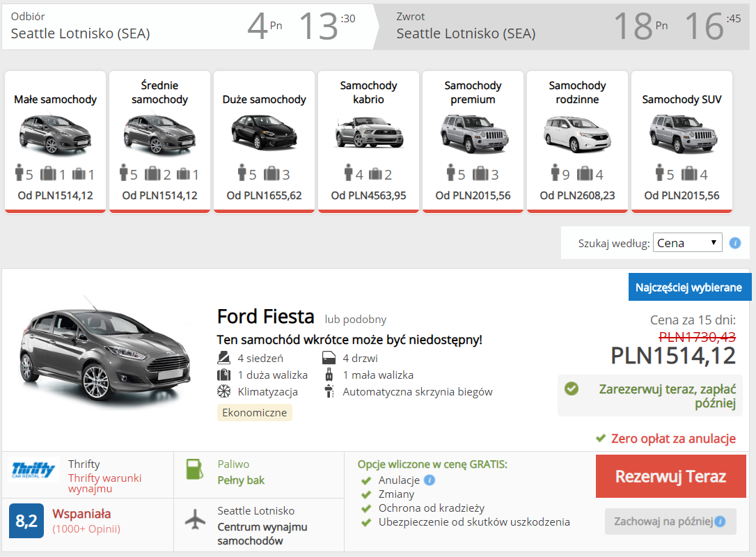756x557 pixels.
Task: Click the Ubezpieczenie od skutków uszkodzenia text
Action: [474, 521]
